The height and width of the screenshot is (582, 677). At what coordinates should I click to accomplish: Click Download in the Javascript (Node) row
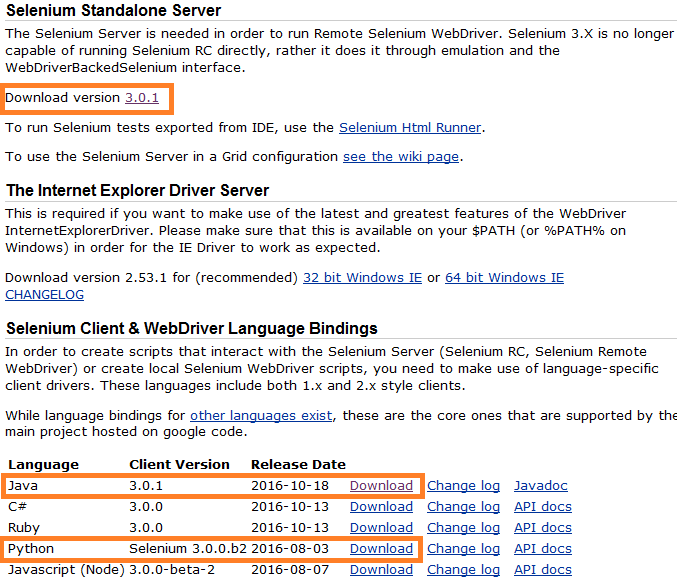[381, 570]
